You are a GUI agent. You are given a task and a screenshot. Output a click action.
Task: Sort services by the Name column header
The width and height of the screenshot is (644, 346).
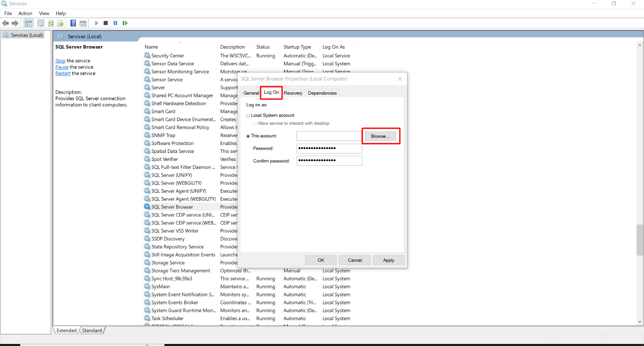[x=151, y=47]
